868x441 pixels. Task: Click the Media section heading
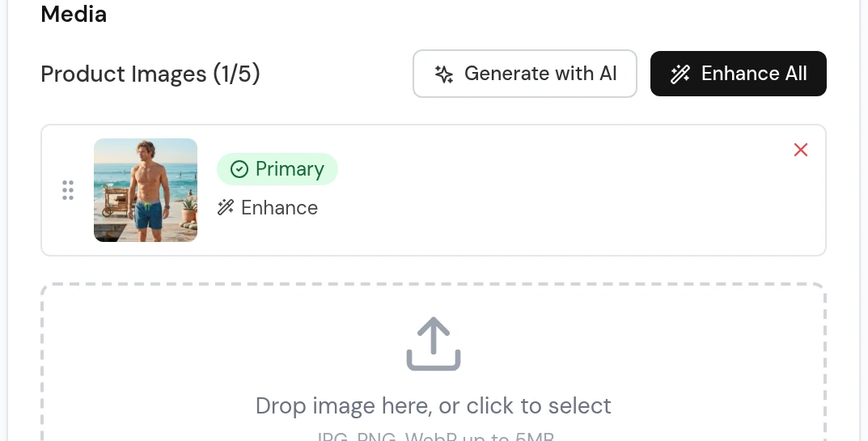pyautogui.click(x=74, y=14)
